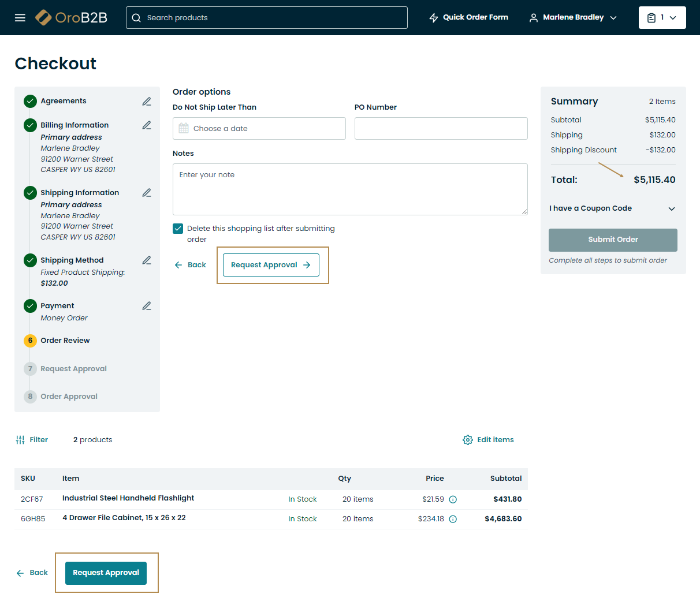Open the hamburger navigation menu
Viewport: 700px width, 605px height.
tap(20, 17)
